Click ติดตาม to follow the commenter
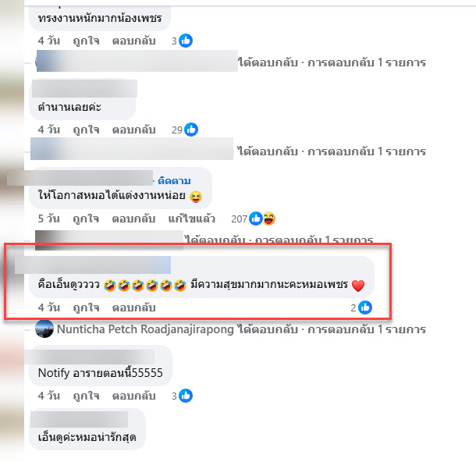476x462 pixels. click(x=174, y=181)
